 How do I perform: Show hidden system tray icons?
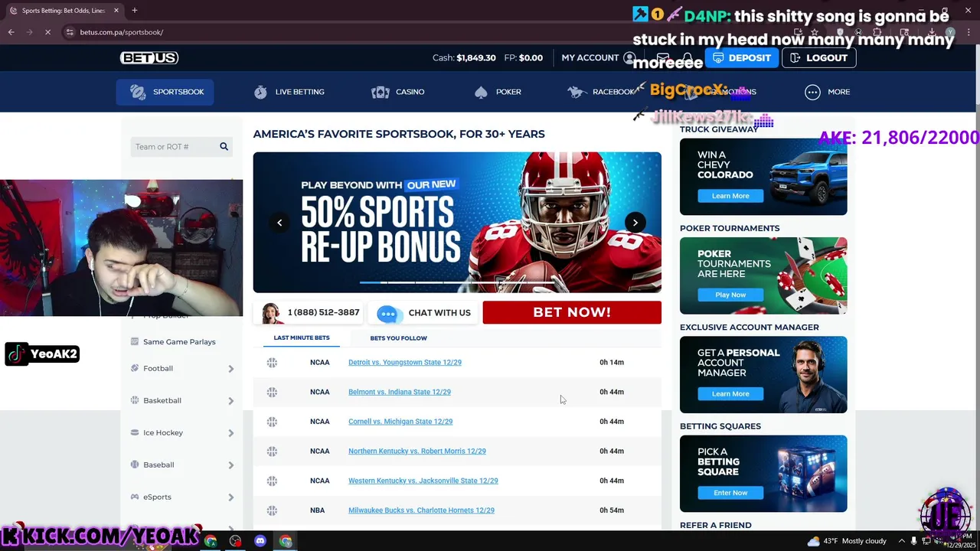901,541
